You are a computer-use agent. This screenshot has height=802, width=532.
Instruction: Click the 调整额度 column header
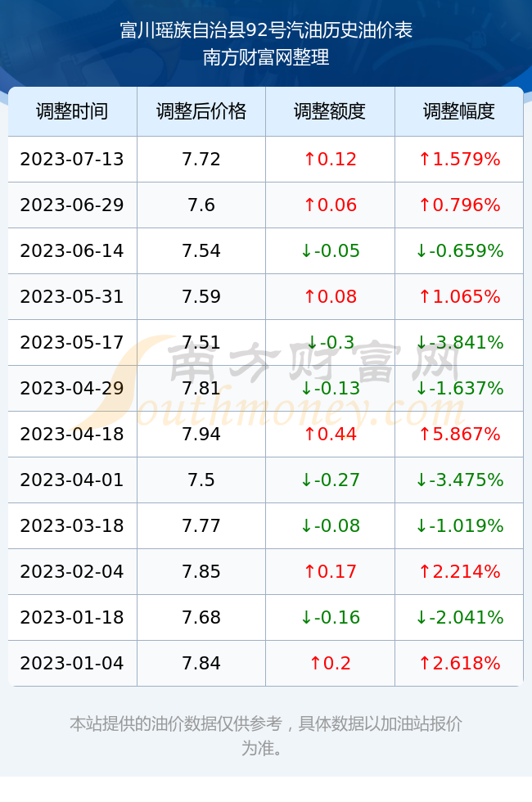tap(330, 111)
